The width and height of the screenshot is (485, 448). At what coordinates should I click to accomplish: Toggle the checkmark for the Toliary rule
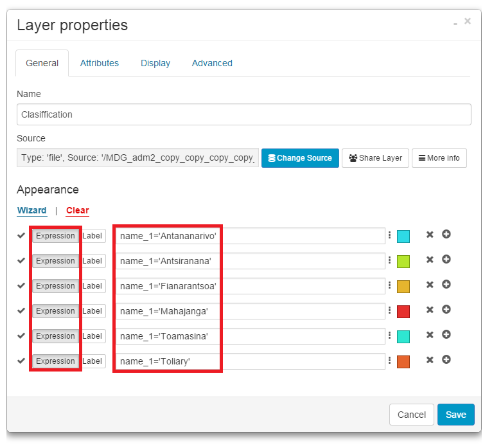[21, 361]
